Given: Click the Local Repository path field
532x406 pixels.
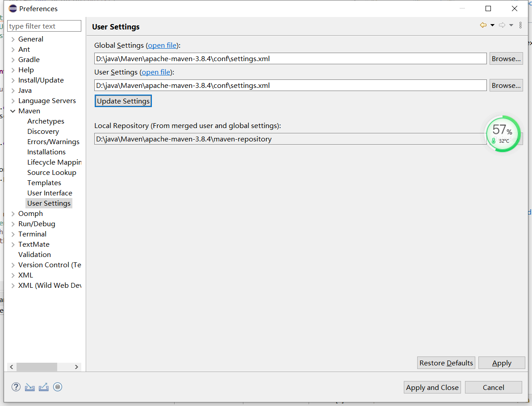Looking at the screenshot, I should tap(290, 139).
